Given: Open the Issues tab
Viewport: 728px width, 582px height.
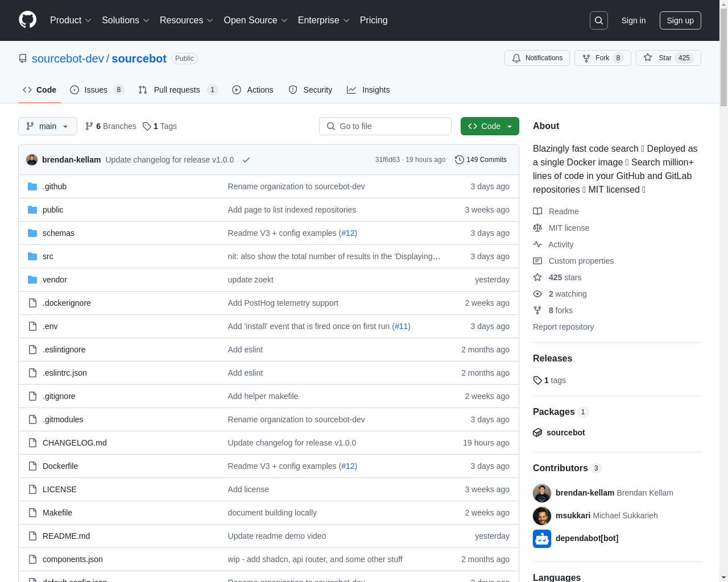Looking at the screenshot, I should click(97, 90).
